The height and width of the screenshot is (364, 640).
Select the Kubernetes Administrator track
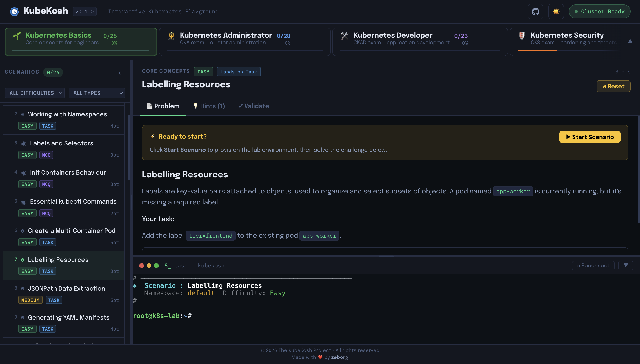click(244, 41)
